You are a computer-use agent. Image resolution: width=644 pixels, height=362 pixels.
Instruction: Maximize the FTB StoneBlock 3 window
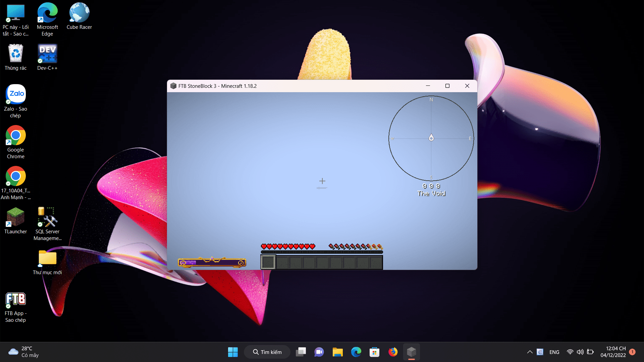pos(447,86)
